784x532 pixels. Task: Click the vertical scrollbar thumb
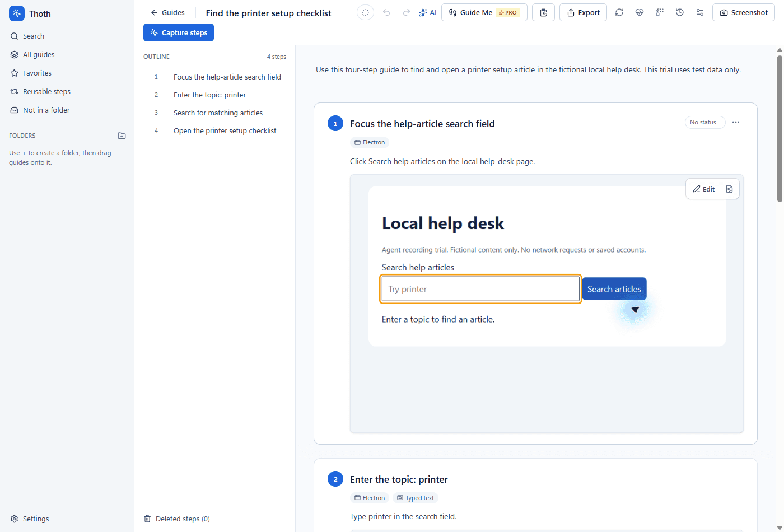pyautogui.click(x=780, y=128)
